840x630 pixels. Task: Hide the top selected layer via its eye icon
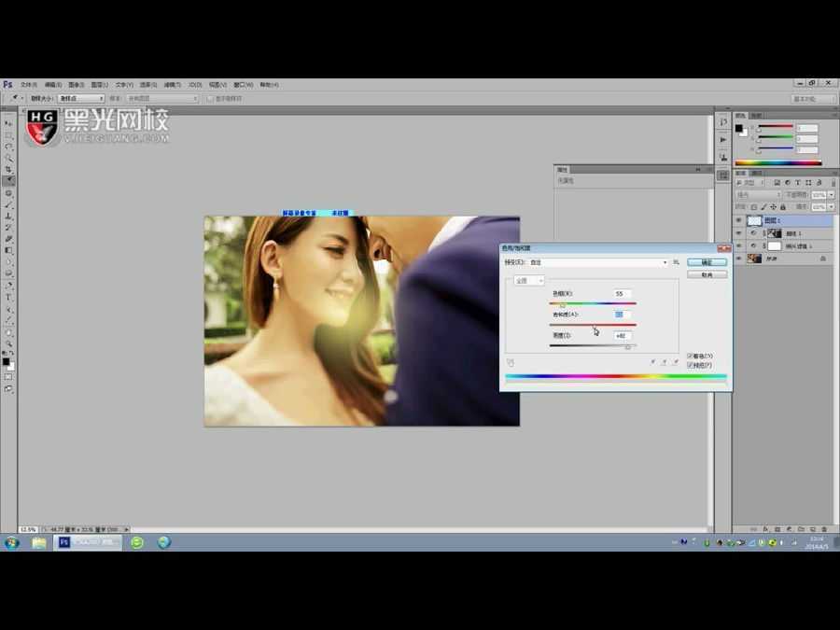click(738, 220)
